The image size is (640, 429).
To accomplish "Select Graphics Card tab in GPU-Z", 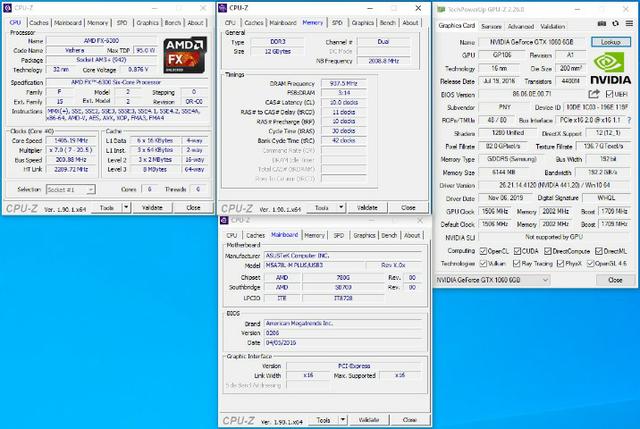I will click(x=456, y=26).
